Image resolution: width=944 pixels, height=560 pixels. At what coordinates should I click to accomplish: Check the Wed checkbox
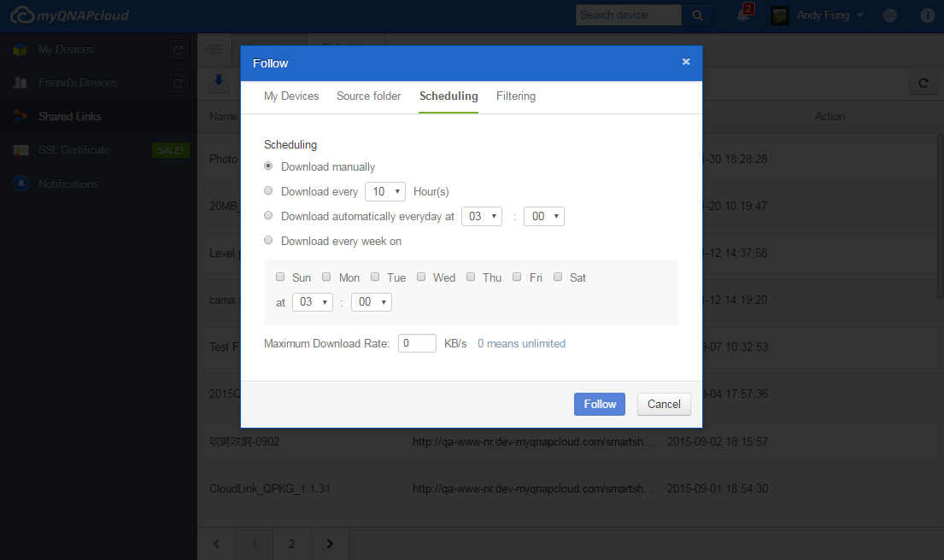tap(421, 277)
